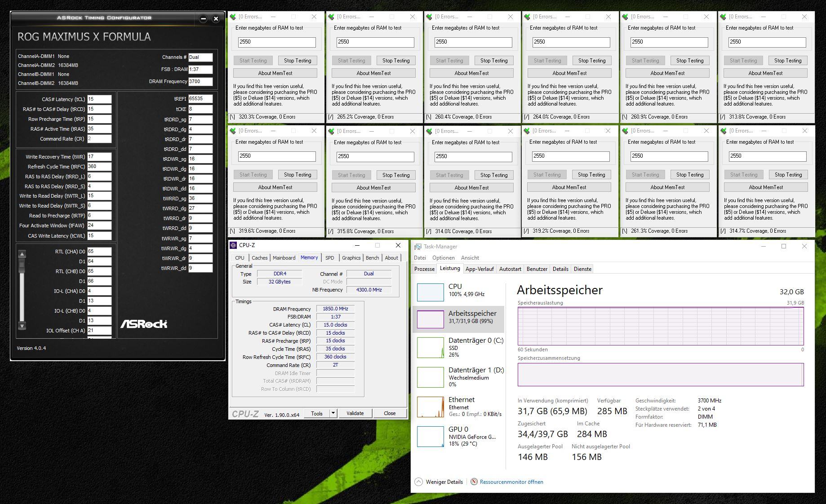Select the CPU performance graph thumbnail
This screenshot has height=504, width=826.
click(x=431, y=292)
